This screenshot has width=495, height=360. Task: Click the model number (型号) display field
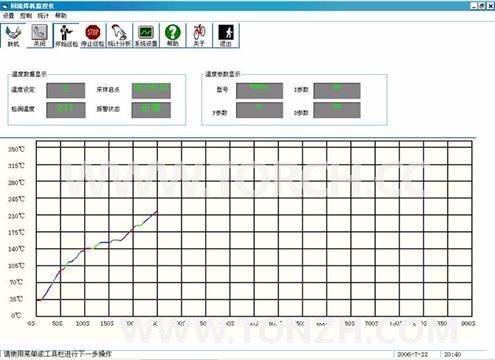259,91
